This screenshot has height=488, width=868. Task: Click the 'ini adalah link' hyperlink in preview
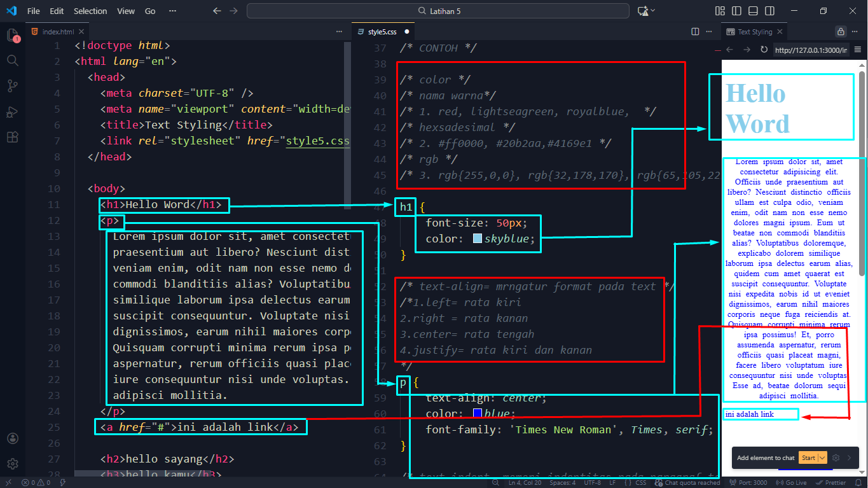(x=749, y=415)
